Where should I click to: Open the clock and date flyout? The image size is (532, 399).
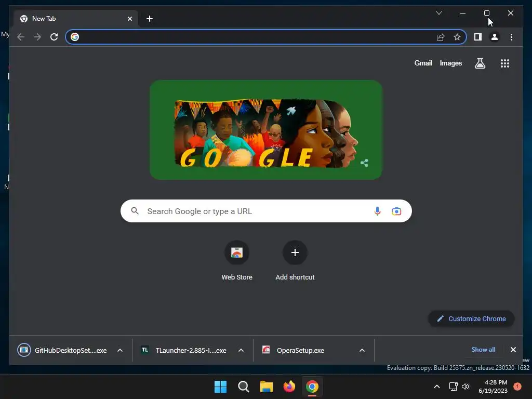coord(493,387)
